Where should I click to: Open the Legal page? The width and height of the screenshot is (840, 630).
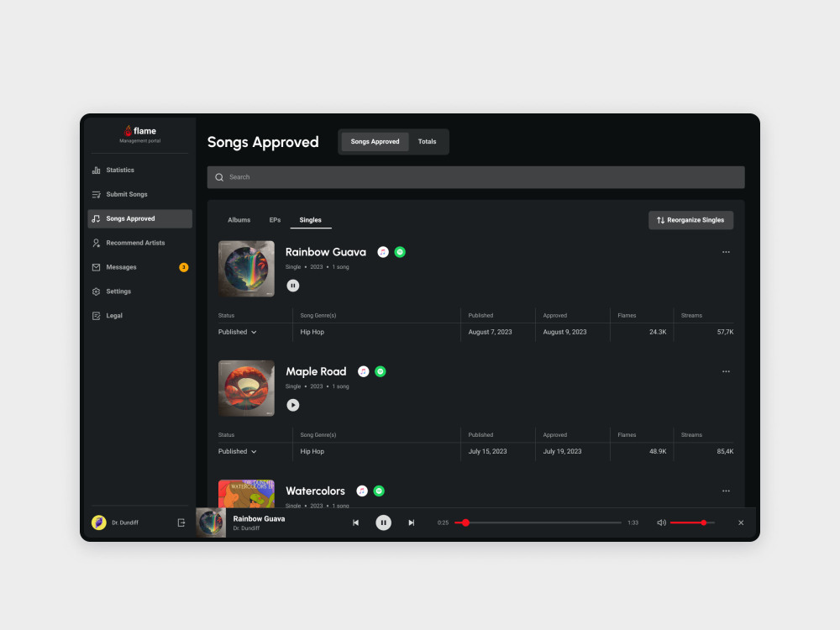coord(139,316)
